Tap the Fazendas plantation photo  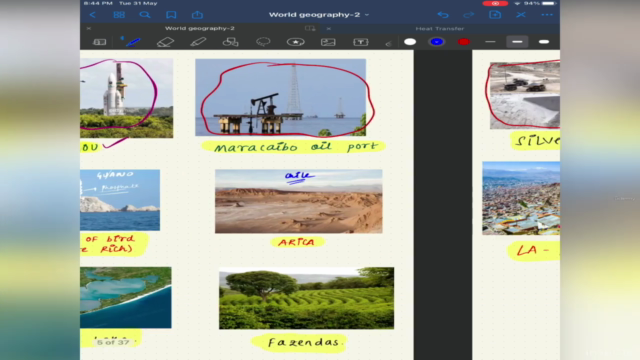pyautogui.click(x=307, y=298)
